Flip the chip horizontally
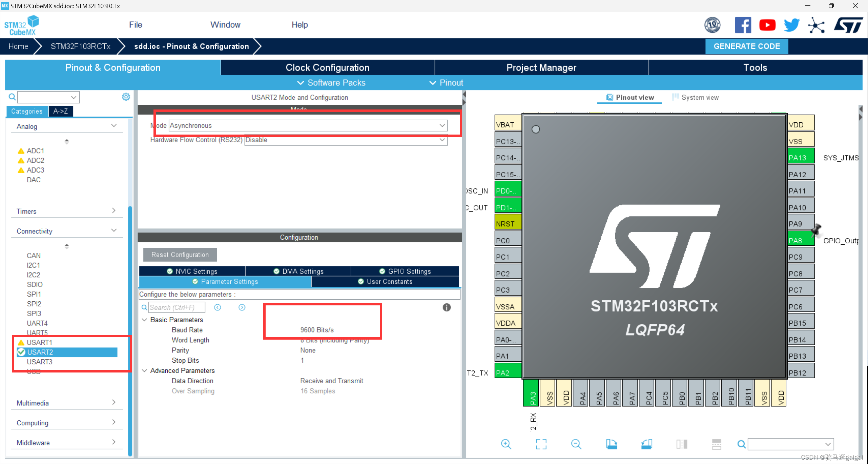 click(x=682, y=444)
